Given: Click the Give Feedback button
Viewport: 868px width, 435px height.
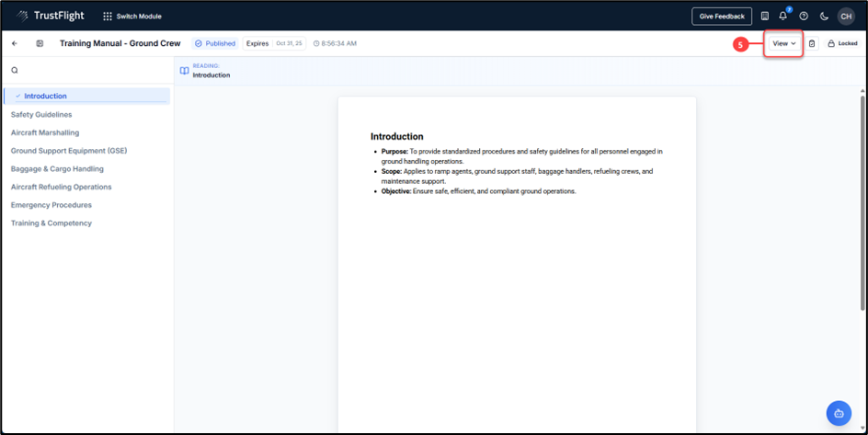Looking at the screenshot, I should (x=722, y=16).
